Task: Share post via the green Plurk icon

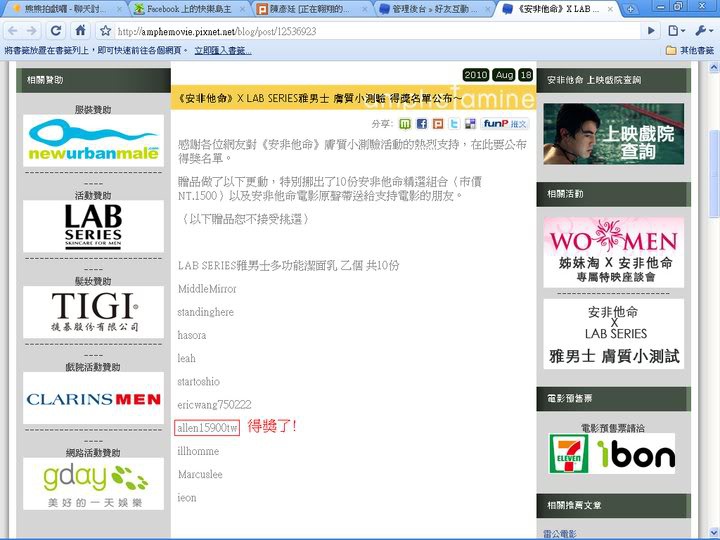Action: click(x=405, y=124)
